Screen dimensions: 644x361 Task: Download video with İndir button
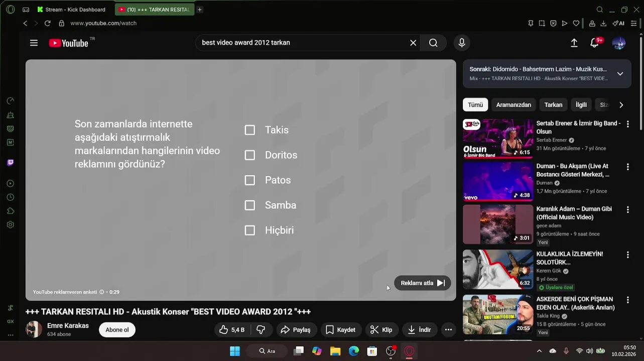[419, 329]
